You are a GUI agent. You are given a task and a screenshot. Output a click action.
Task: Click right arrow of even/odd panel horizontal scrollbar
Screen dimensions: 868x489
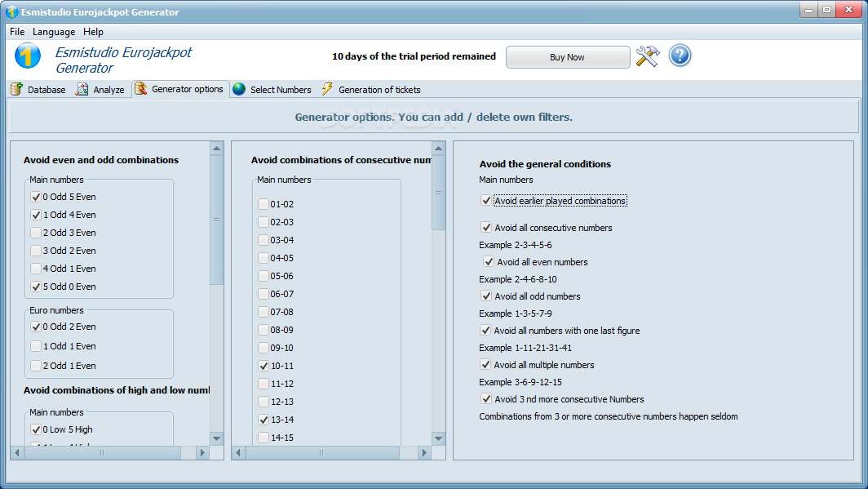tap(202, 452)
